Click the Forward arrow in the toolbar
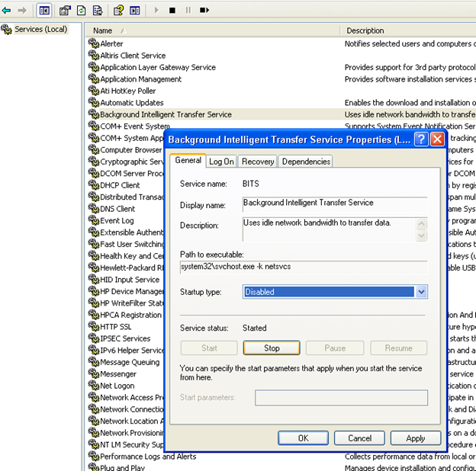 coord(22,11)
